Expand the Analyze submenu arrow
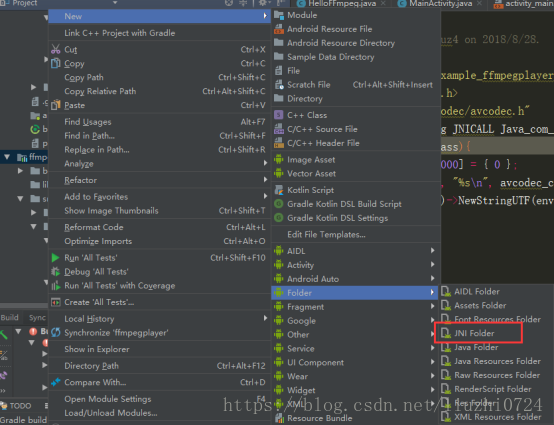The image size is (554, 425). point(265,163)
